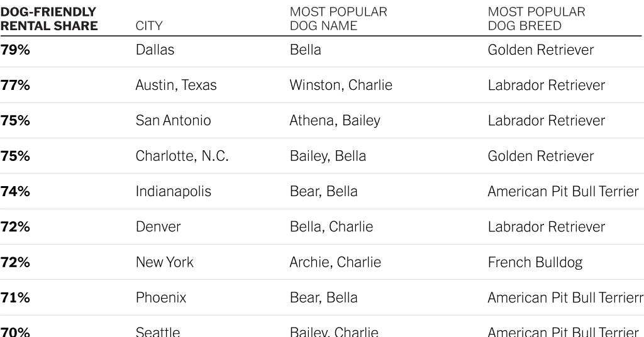Select the Indianapolis entry

[174, 191]
